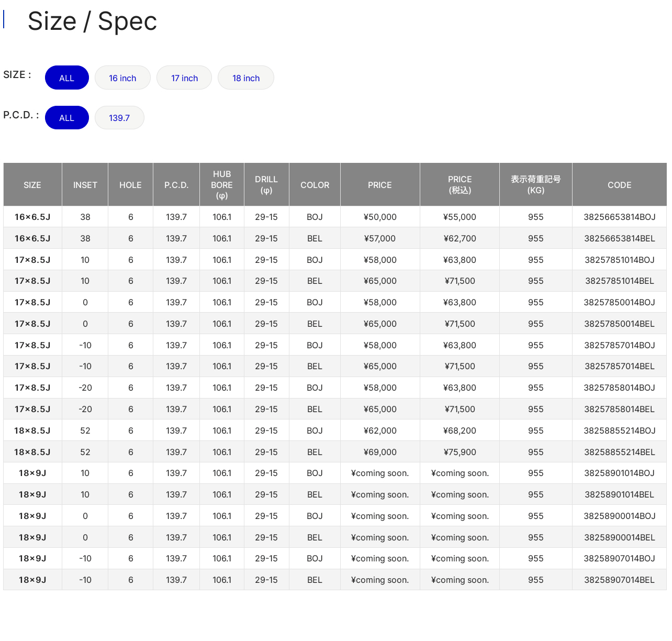This screenshot has width=672, height=641.
Task: Click the DRILL column header
Action: [x=266, y=185]
